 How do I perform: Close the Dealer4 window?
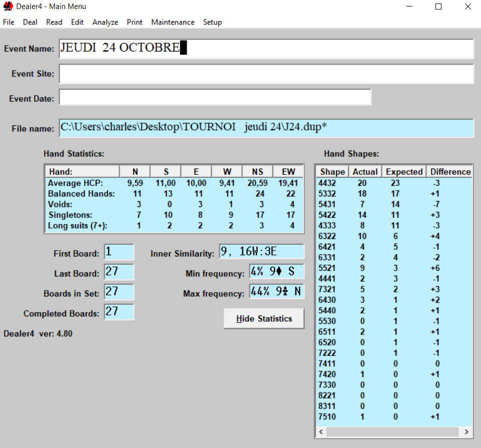[467, 6]
